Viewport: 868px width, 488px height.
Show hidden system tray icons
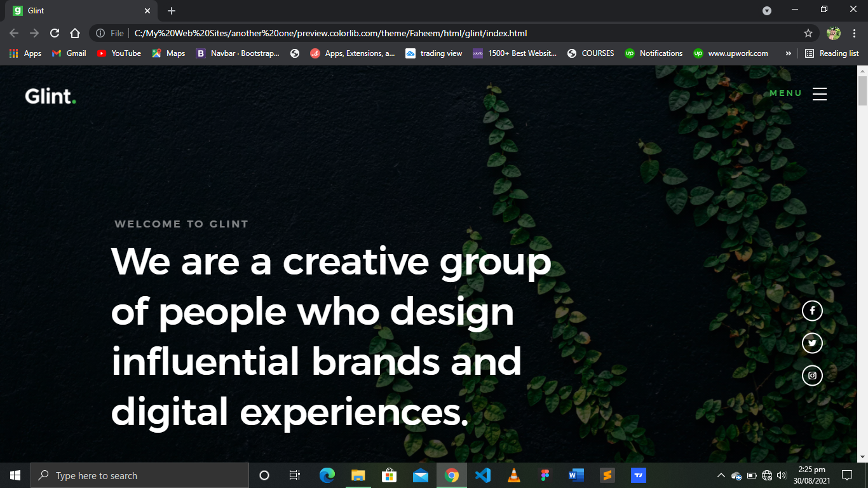click(x=721, y=475)
